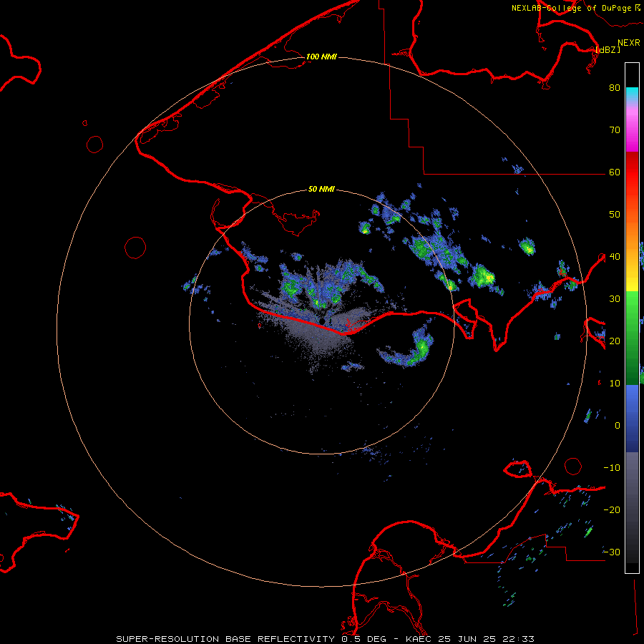Click the NEXR label above the color bar

point(628,43)
